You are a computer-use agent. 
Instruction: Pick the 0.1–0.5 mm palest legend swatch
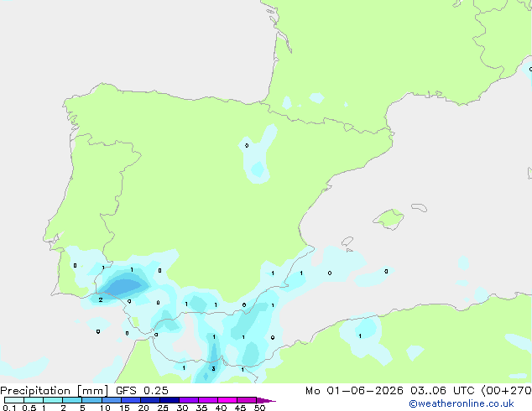pos(14,400)
